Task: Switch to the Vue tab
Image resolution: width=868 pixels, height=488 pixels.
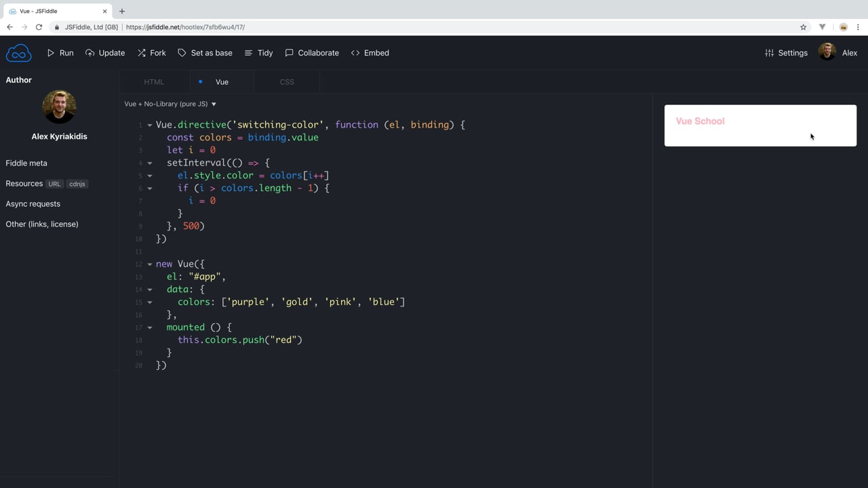Action: [x=222, y=82]
